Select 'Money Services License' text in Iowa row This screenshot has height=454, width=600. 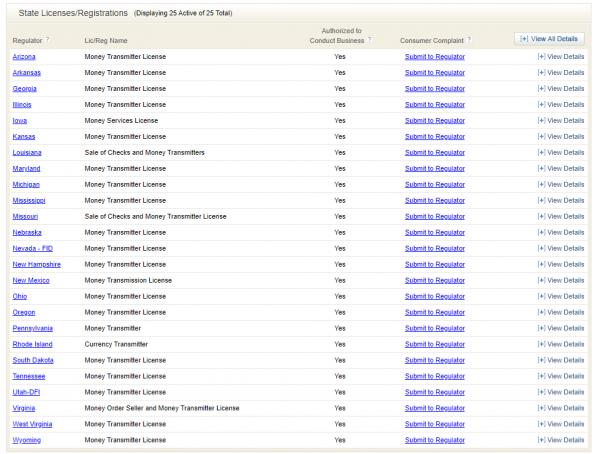[121, 121]
